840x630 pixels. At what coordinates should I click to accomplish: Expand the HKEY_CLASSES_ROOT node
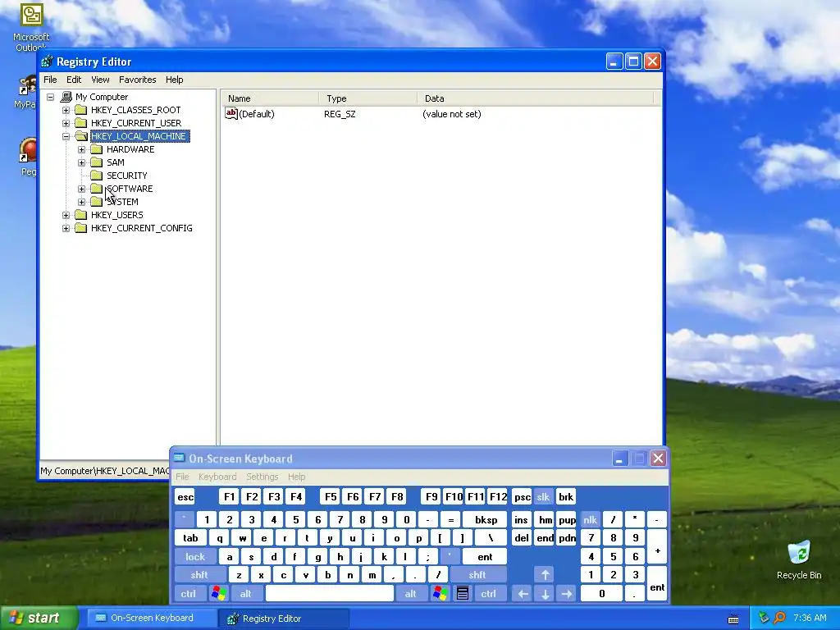66,110
